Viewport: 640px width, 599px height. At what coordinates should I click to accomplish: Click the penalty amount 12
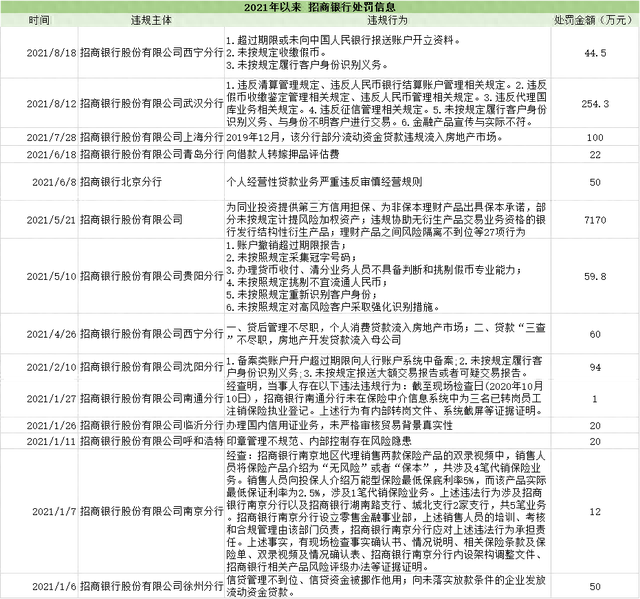tap(595, 512)
